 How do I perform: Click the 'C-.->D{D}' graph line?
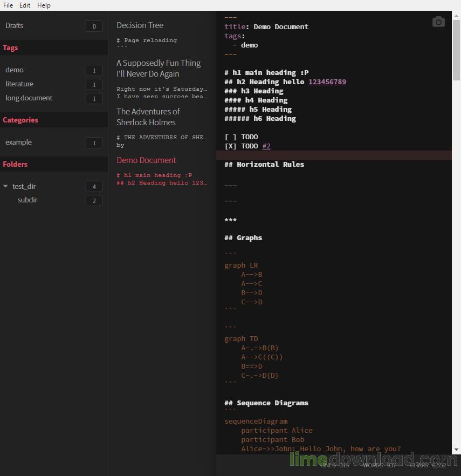260,376
